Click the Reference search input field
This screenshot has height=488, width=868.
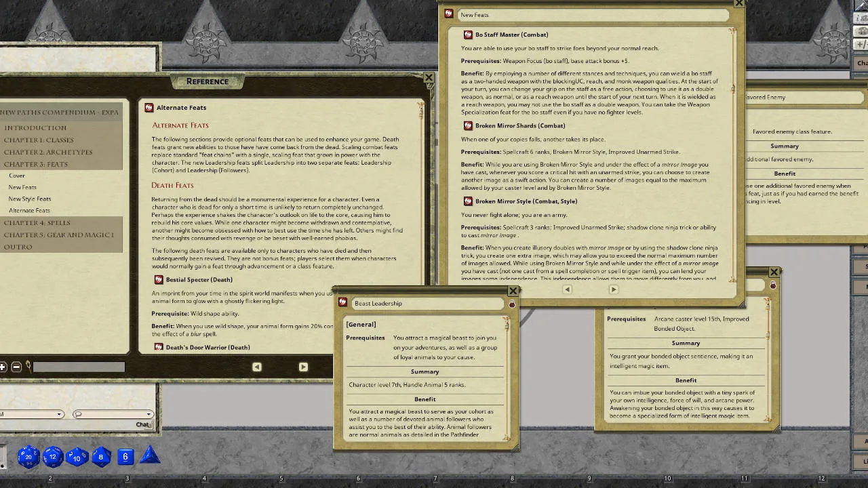[x=79, y=367]
